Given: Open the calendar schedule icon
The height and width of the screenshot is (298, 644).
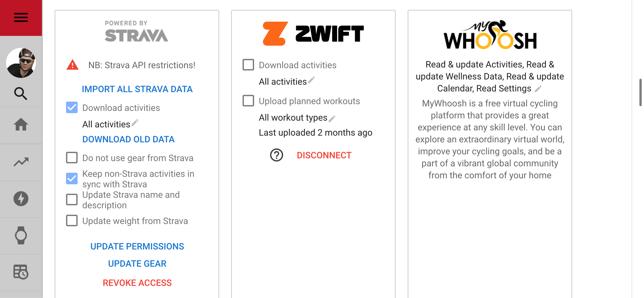Looking at the screenshot, I should click(21, 272).
